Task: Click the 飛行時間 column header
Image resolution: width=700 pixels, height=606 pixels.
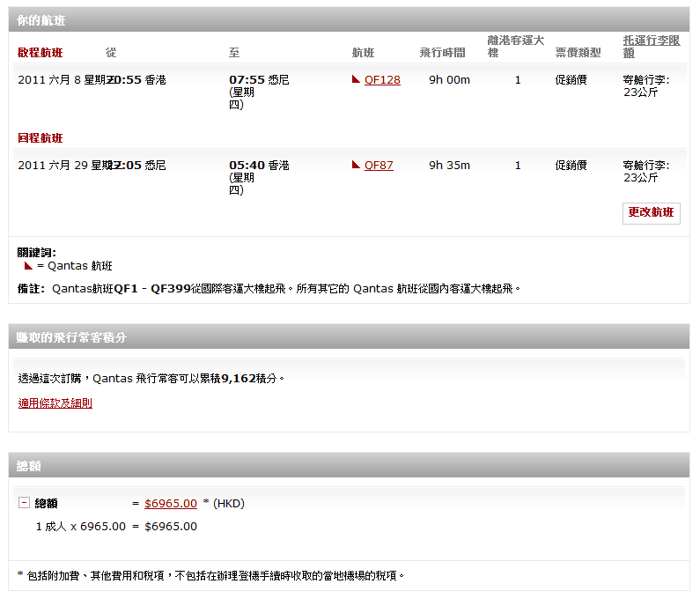Action: click(442, 53)
